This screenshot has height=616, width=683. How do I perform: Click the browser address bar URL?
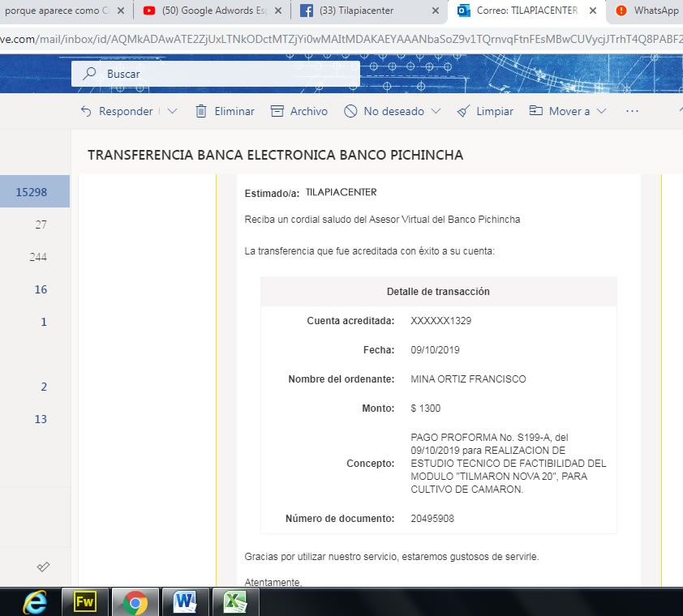341,39
